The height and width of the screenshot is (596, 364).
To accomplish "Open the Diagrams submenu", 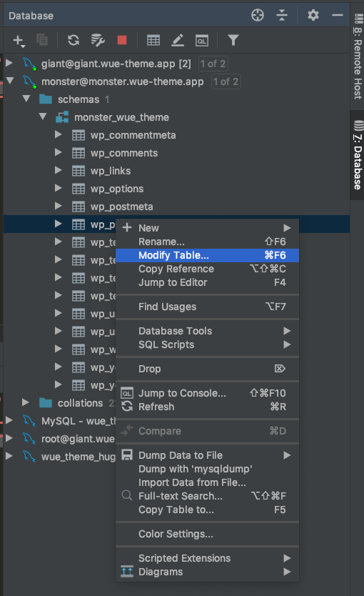I will (207, 572).
